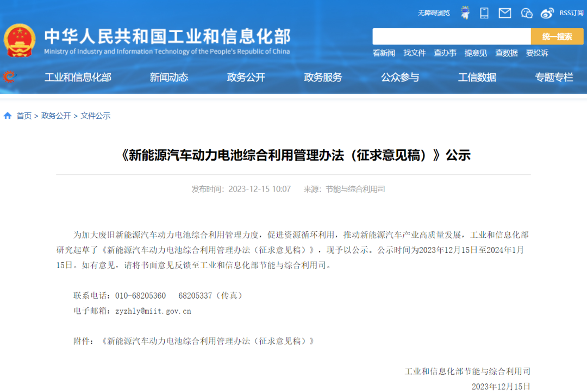This screenshot has width=587, height=392.
Task: Open the Weibo icon
Action: coord(547,13)
